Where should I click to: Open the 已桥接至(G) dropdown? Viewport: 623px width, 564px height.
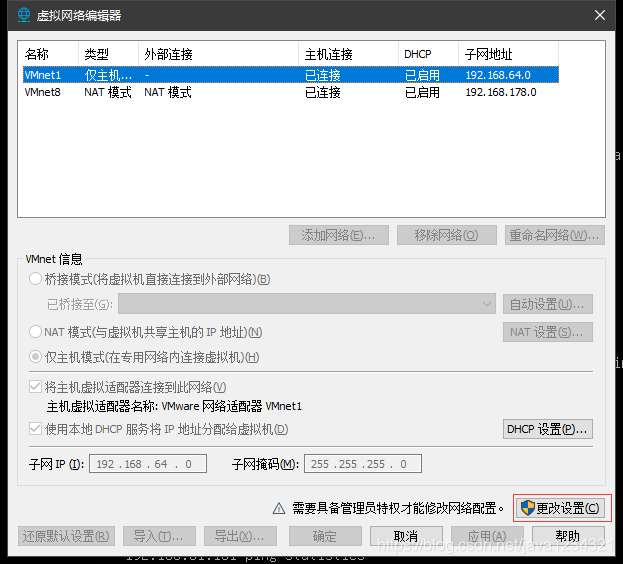(307, 304)
